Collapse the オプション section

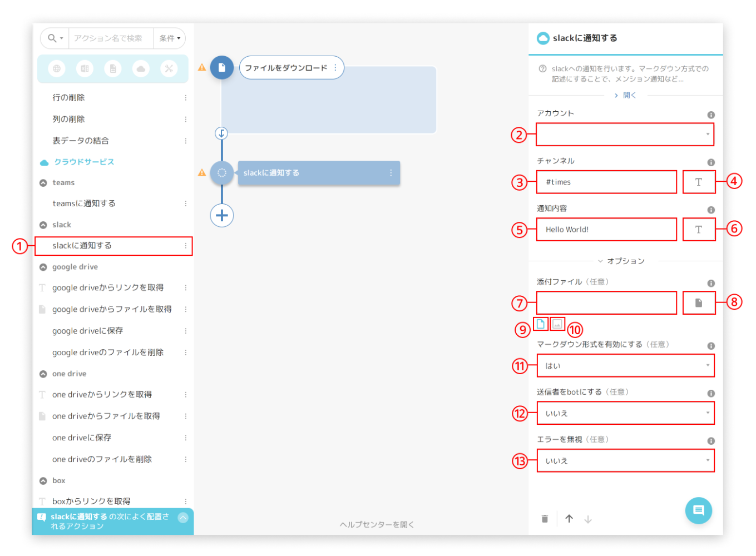pos(621,261)
